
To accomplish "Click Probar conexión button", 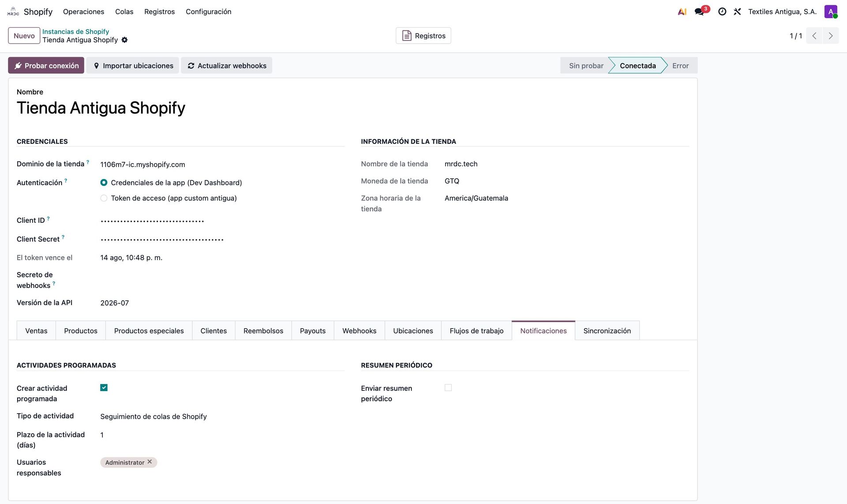I will point(46,65).
